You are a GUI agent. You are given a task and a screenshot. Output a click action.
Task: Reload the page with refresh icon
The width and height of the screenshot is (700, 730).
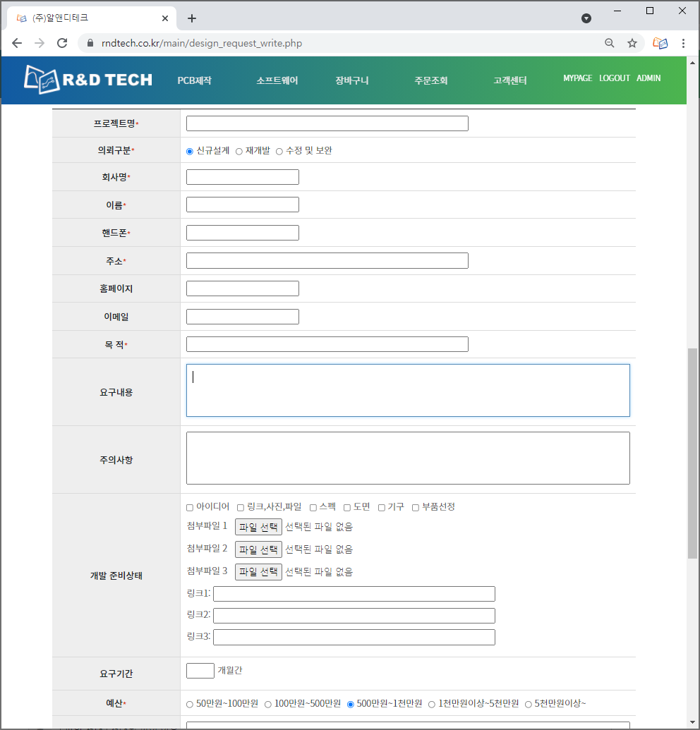tap(62, 43)
